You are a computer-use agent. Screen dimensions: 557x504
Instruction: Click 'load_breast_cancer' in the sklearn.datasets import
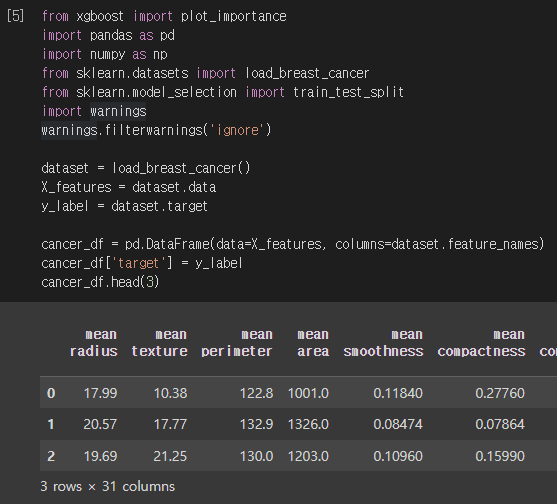(x=307, y=74)
